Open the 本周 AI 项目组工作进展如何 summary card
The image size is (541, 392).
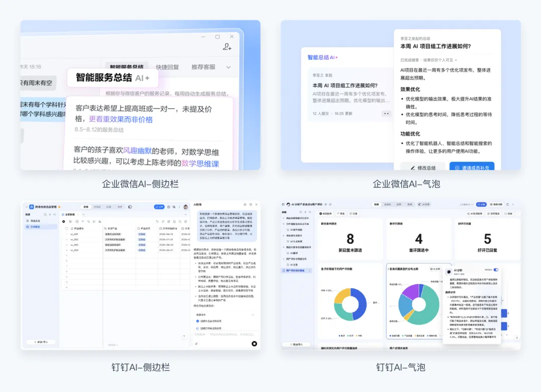351,94
